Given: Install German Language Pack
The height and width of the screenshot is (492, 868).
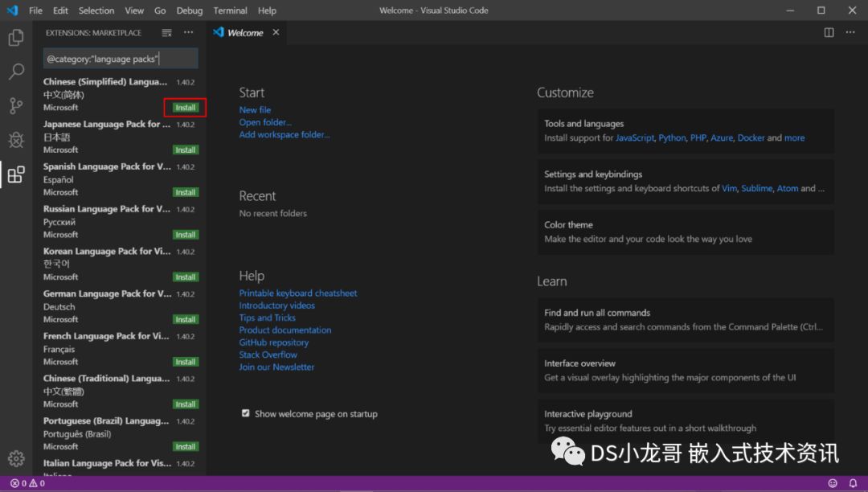Looking at the screenshot, I should [186, 319].
